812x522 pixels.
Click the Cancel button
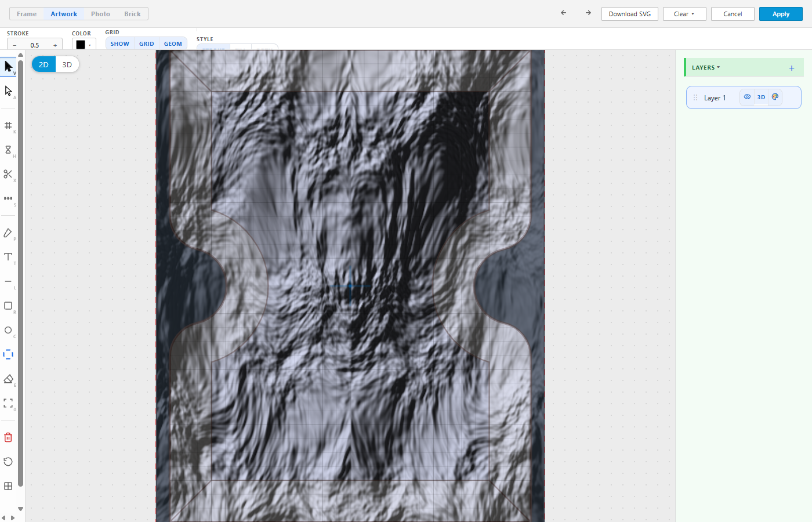tap(733, 14)
